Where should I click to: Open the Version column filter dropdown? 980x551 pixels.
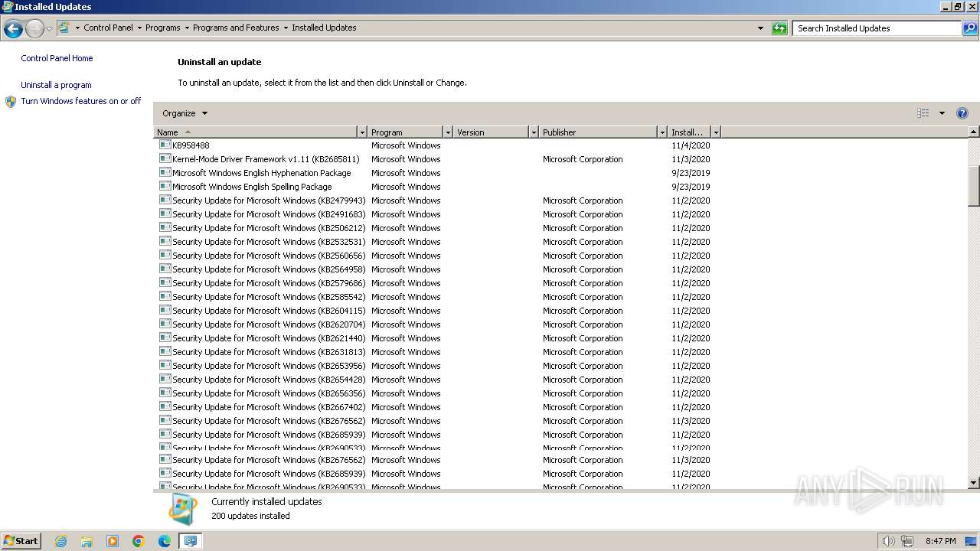[534, 132]
